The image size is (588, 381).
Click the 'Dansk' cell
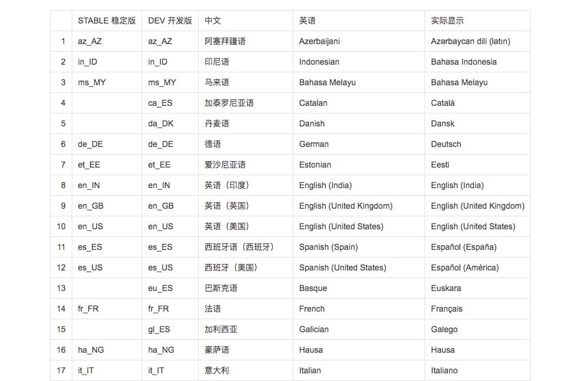(x=477, y=123)
